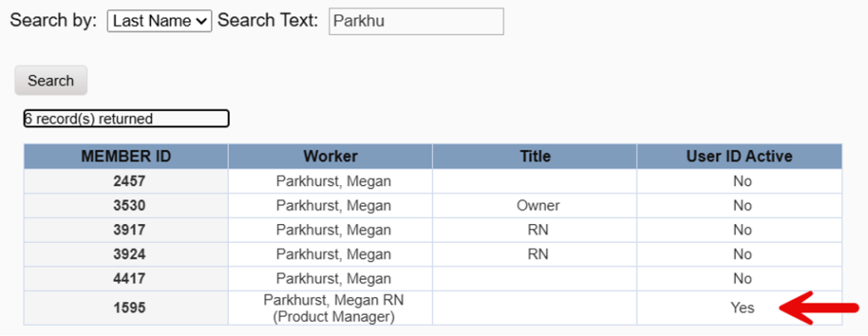Screen dimensions: 868x336
Task: Click the Search Text: label
Action: click(268, 21)
